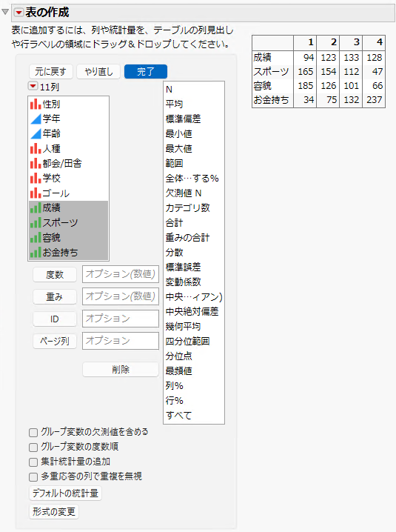The image size is (396, 532).
Task: Select 学年 column name in list
Action: click(x=51, y=119)
